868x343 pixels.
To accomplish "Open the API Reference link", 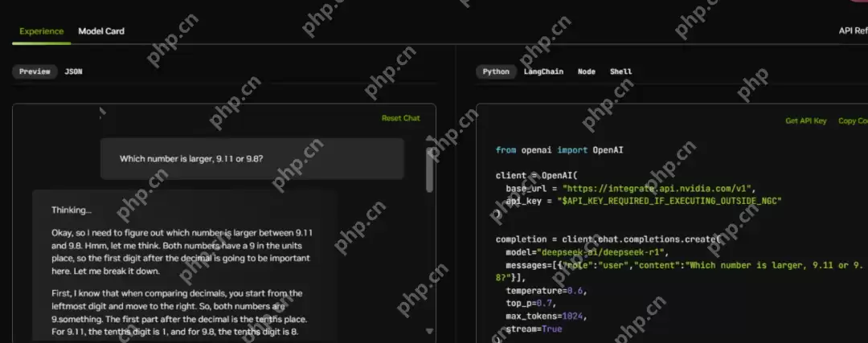I will click(x=853, y=31).
